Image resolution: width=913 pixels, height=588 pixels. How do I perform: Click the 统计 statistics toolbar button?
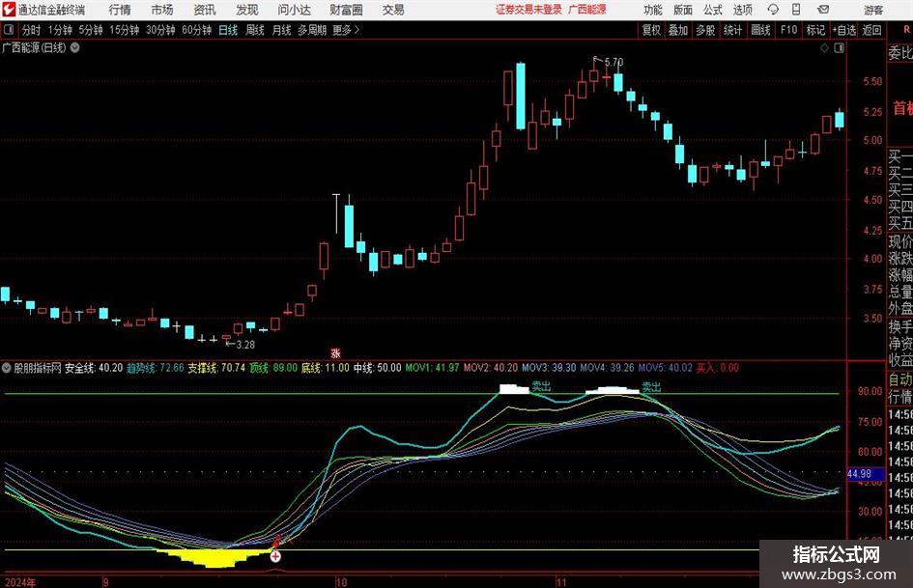pos(732,30)
